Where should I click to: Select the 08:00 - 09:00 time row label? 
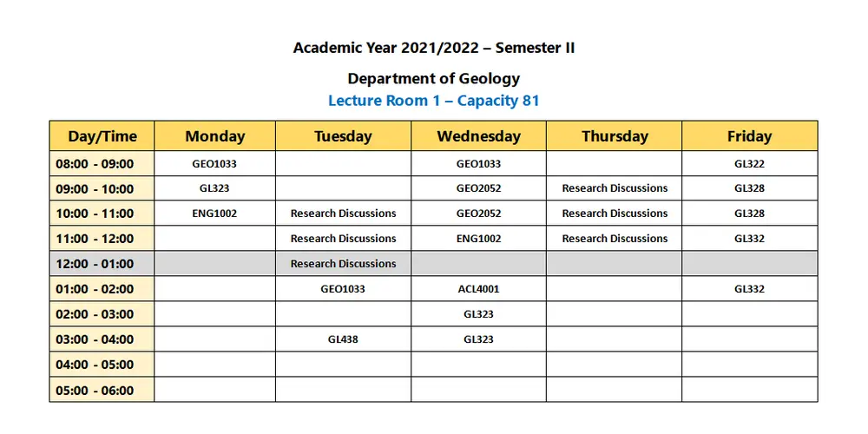coord(95,164)
